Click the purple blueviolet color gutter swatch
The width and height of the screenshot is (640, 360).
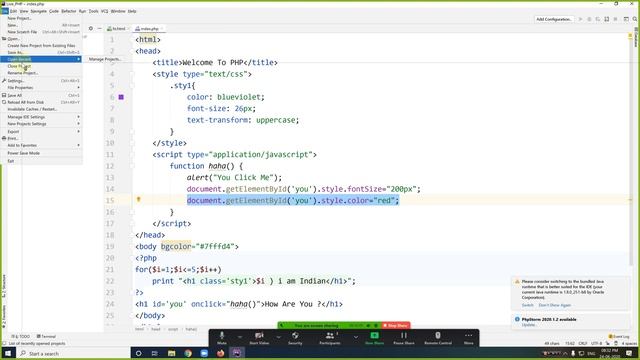tap(121, 97)
